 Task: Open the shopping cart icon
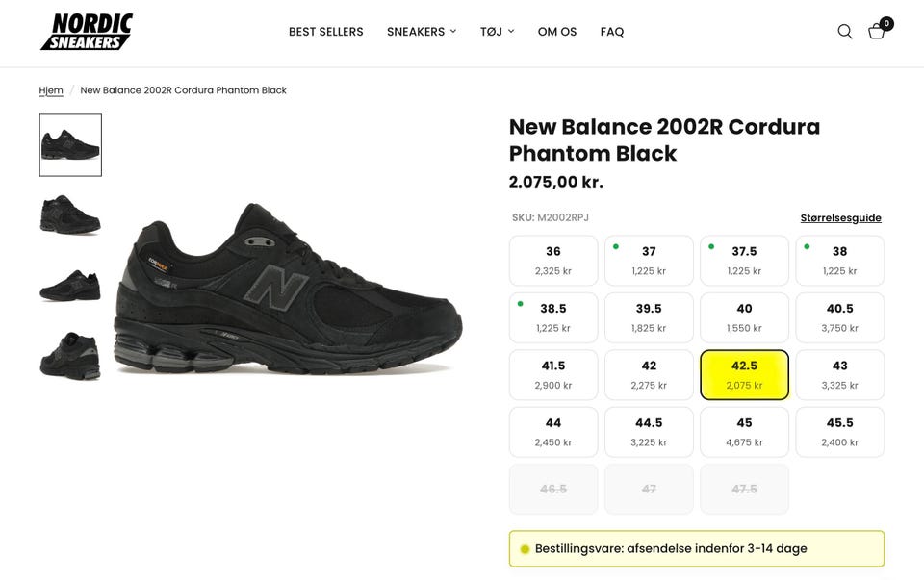(x=877, y=31)
